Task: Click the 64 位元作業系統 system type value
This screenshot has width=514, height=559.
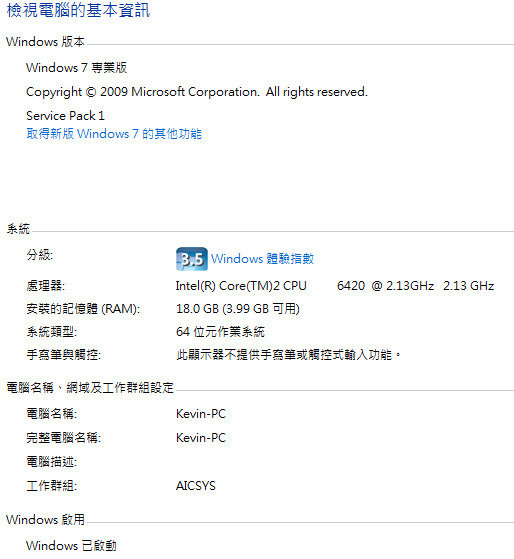Action: tap(220, 332)
